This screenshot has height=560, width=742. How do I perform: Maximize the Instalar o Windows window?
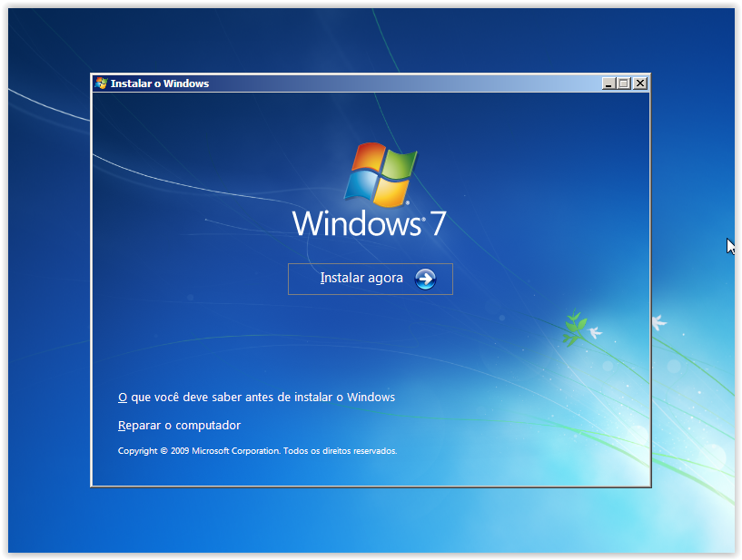click(x=624, y=84)
